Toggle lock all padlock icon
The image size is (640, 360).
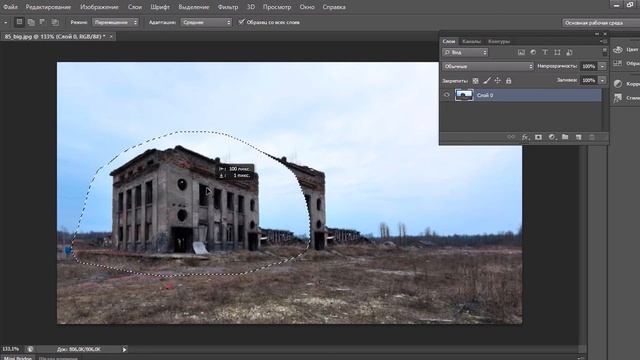[x=509, y=81]
